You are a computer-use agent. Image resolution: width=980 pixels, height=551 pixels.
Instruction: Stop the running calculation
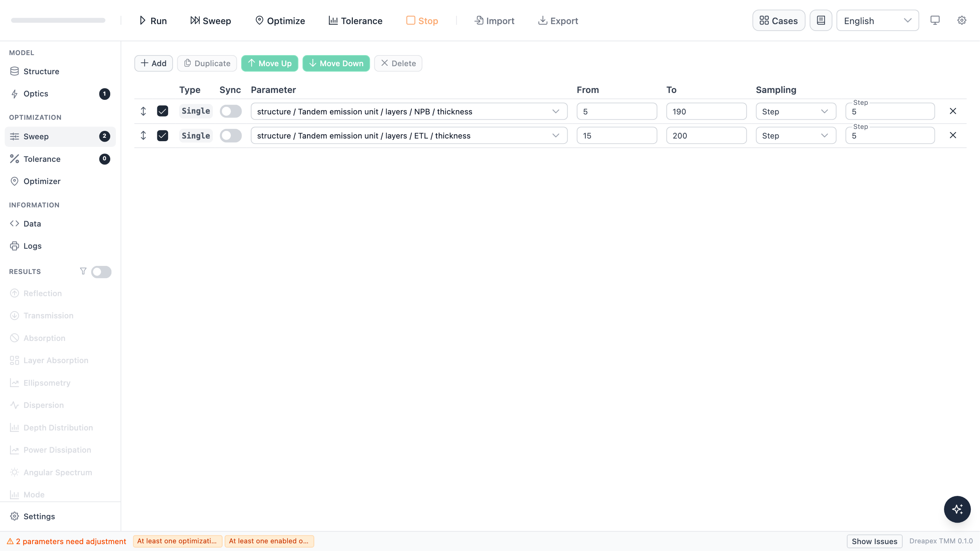[x=422, y=21]
